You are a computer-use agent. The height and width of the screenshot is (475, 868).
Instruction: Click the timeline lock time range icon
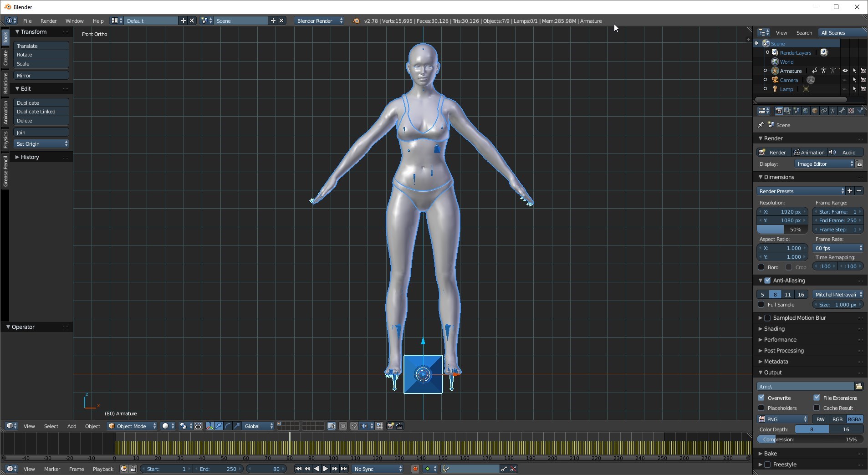(133, 469)
